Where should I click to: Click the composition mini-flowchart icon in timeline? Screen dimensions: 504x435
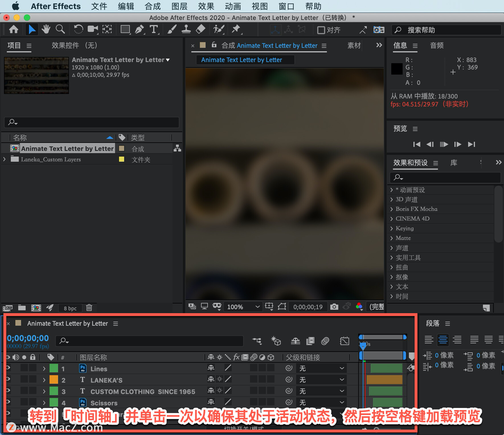(x=257, y=341)
